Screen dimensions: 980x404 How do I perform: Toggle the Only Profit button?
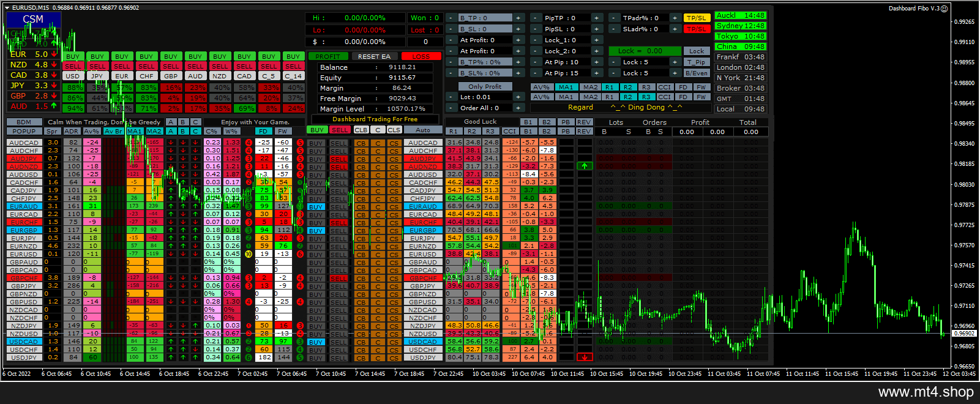(484, 86)
